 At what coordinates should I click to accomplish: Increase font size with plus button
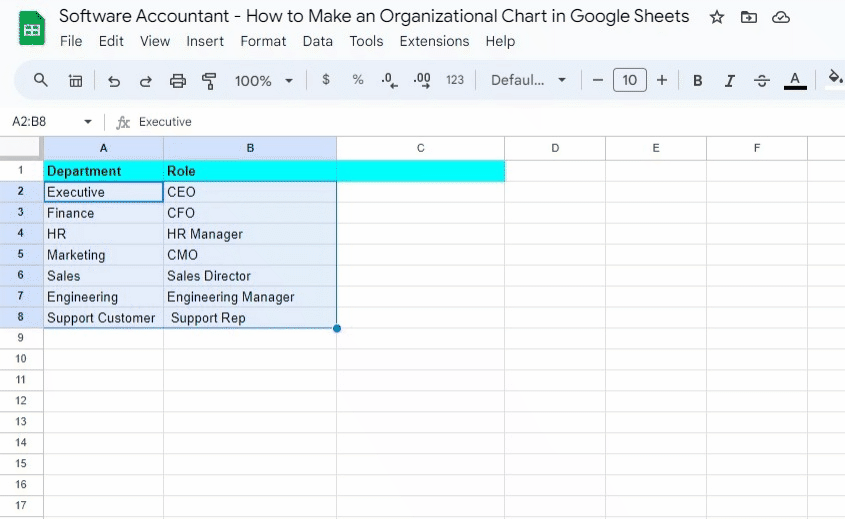click(x=662, y=80)
